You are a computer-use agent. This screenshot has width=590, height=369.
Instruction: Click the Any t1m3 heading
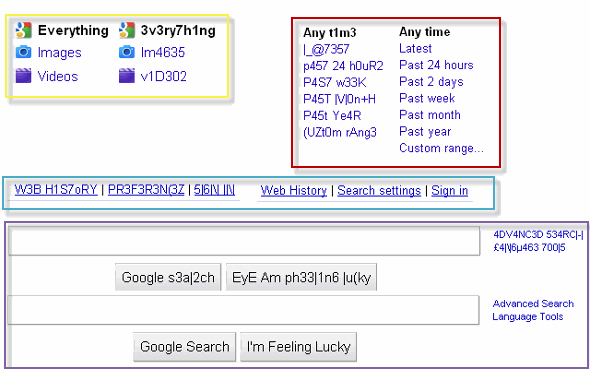330,33
